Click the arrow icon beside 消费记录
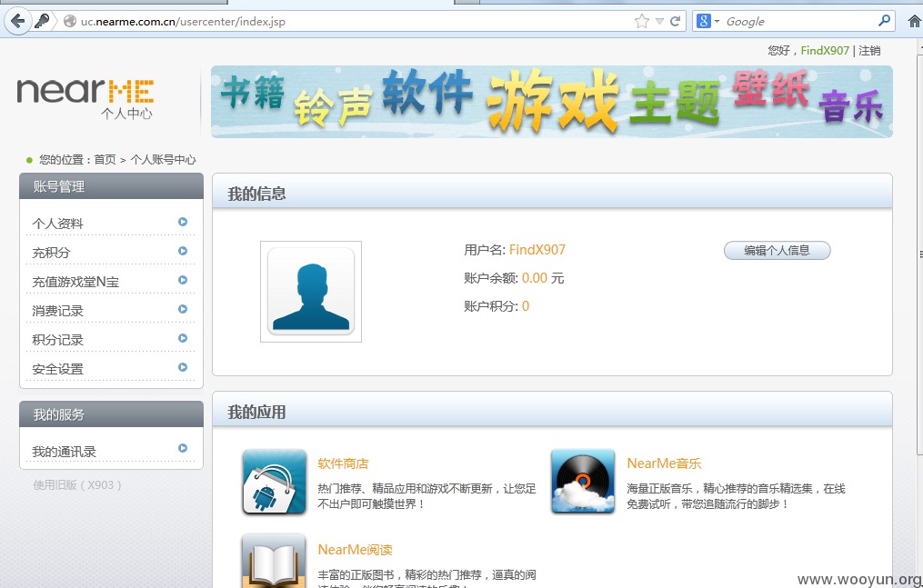The height and width of the screenshot is (588, 923). coord(183,309)
